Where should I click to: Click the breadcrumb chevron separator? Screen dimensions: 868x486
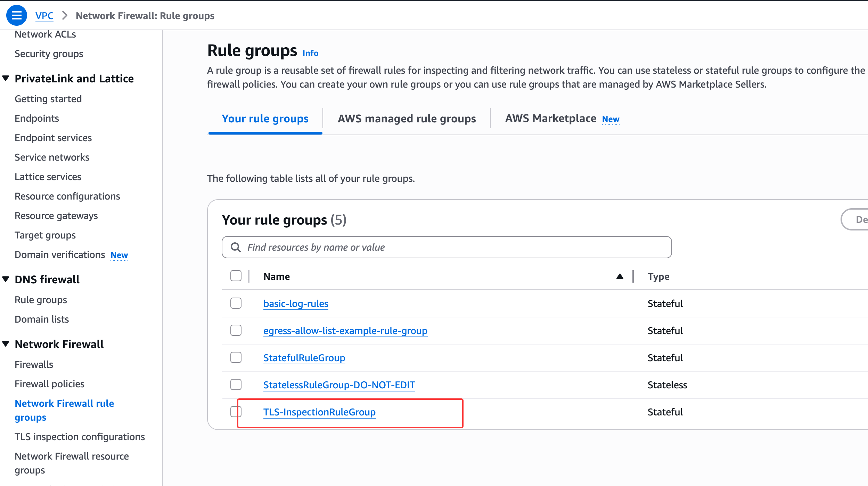tap(65, 16)
